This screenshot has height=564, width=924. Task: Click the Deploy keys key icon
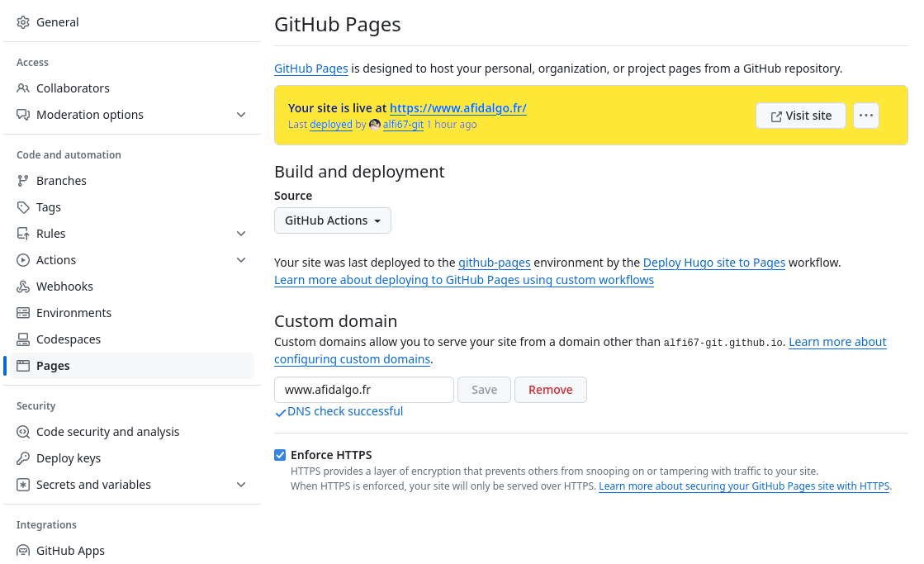pos(23,458)
